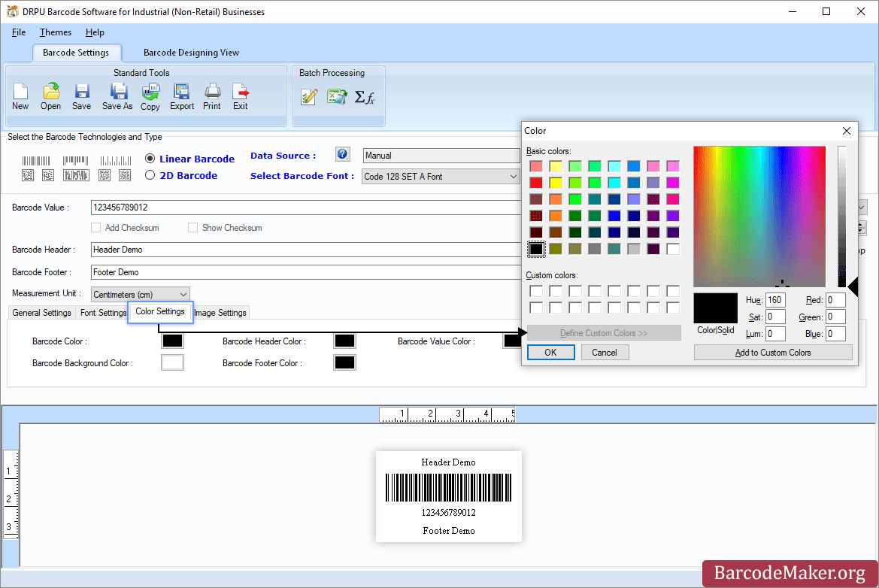The width and height of the screenshot is (879, 588).
Task: Focus the Hue value field
Action: point(775,300)
